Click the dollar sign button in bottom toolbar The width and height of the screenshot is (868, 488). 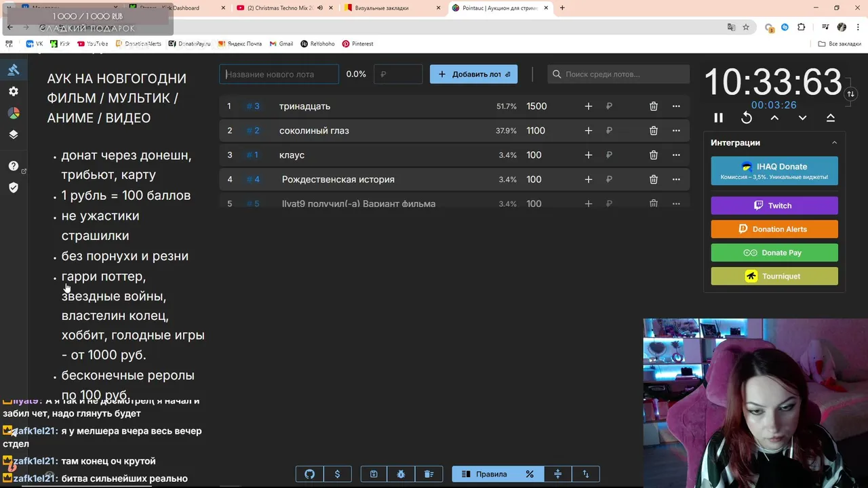click(338, 474)
